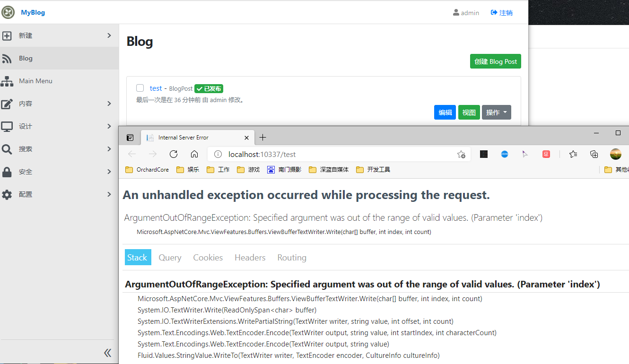Expand the 新建 menu chevron

coord(109,35)
